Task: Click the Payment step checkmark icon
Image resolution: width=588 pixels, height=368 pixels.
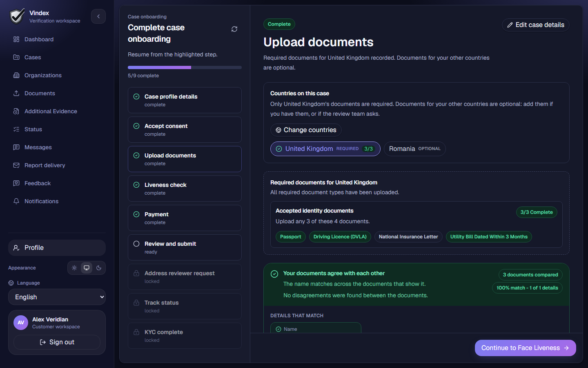Action: pos(136,214)
